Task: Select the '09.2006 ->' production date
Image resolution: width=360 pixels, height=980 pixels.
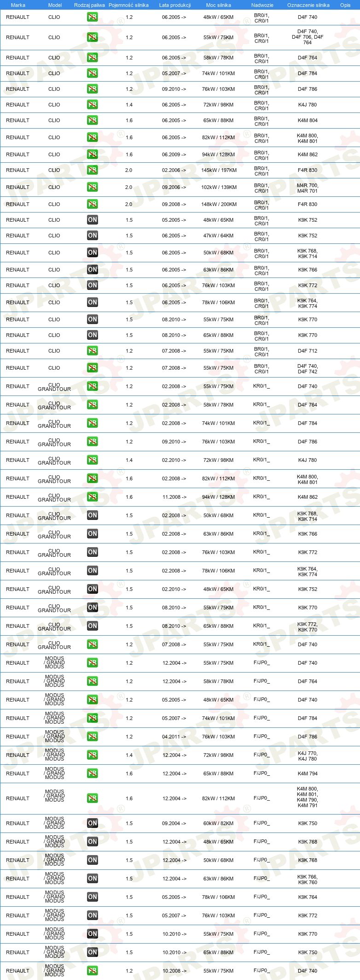Action: [174, 187]
